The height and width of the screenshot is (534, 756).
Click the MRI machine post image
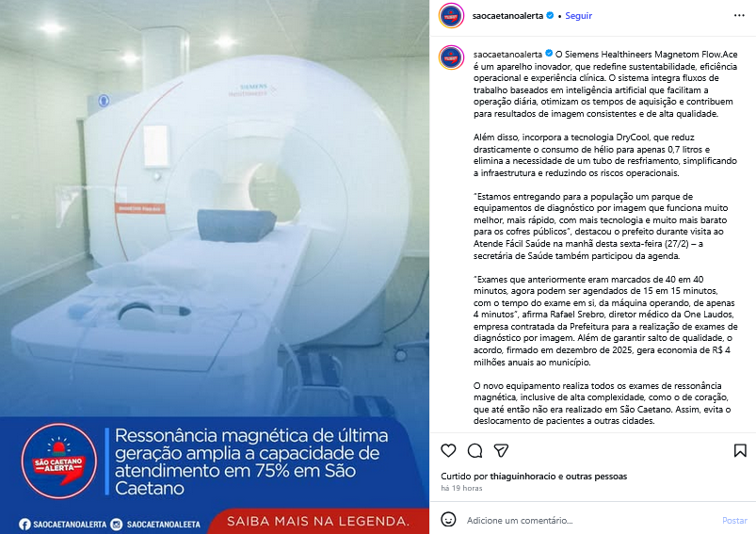pos(215,207)
